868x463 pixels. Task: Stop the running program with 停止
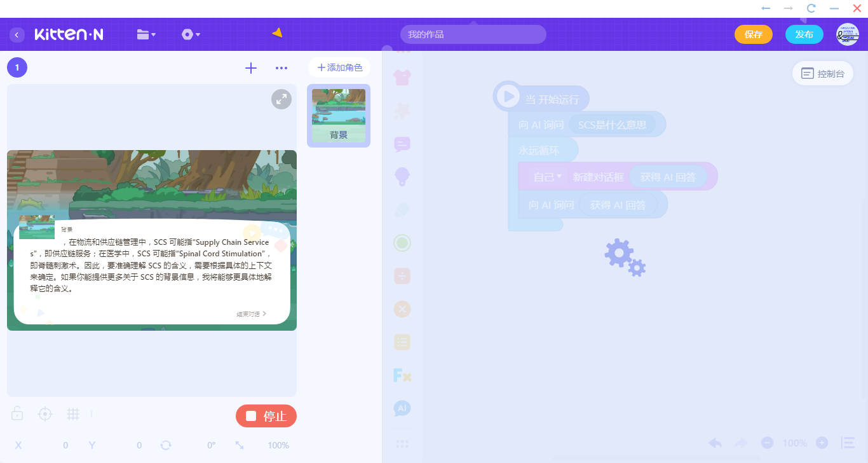266,416
